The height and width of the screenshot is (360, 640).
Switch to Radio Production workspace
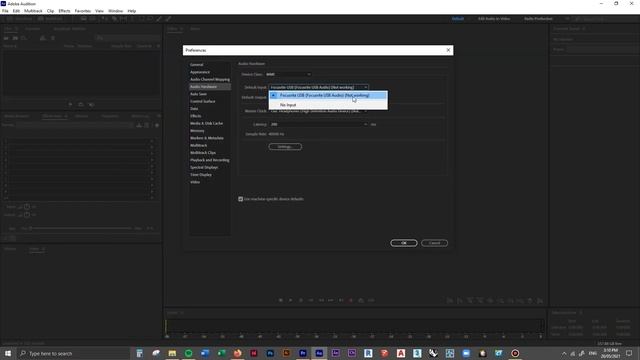pos(538,19)
